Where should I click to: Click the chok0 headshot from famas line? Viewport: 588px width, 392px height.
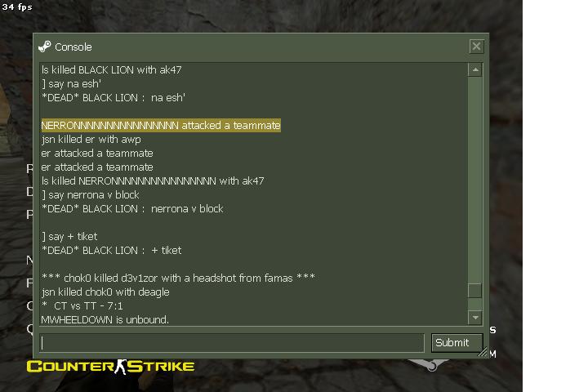178,278
